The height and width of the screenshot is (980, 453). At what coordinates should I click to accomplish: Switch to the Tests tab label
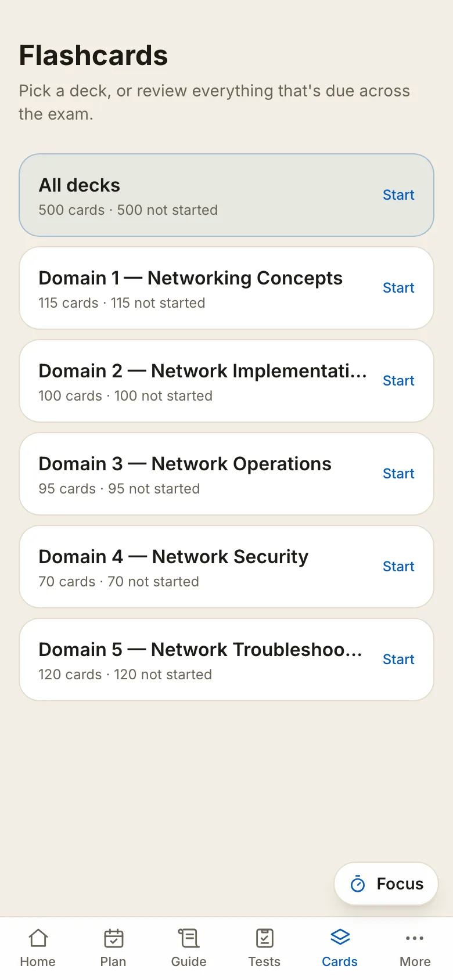(x=264, y=961)
